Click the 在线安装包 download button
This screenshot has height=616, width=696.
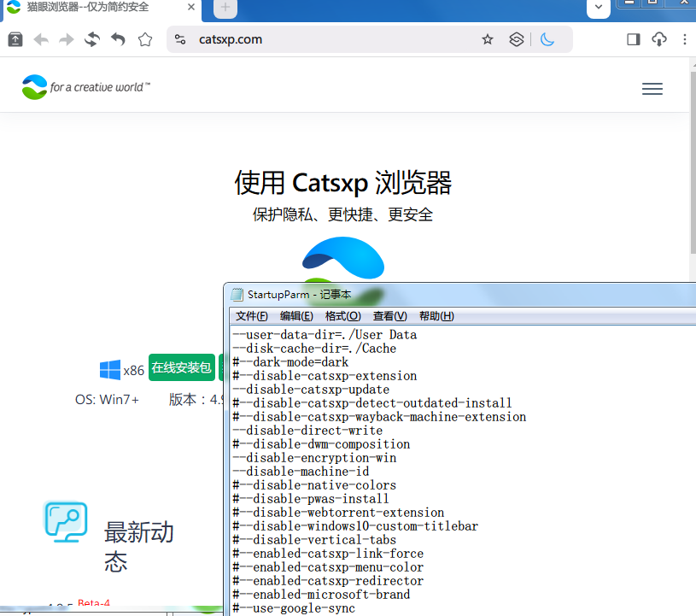tap(182, 367)
